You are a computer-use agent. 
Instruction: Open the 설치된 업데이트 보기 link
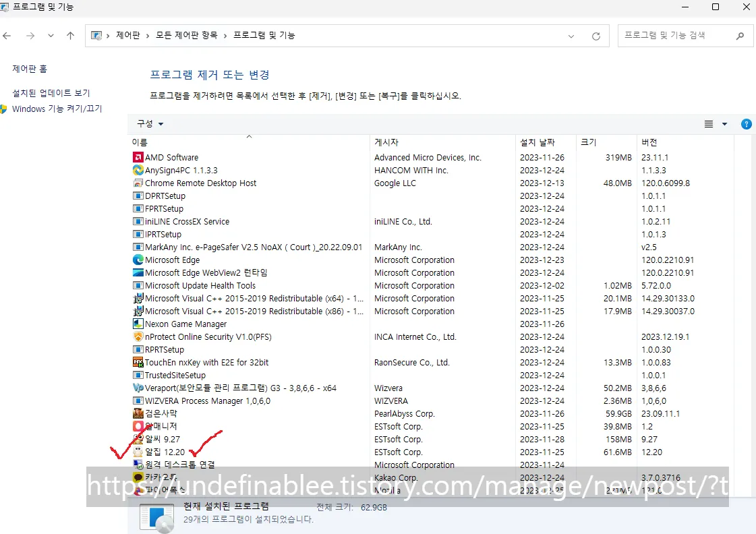click(51, 93)
